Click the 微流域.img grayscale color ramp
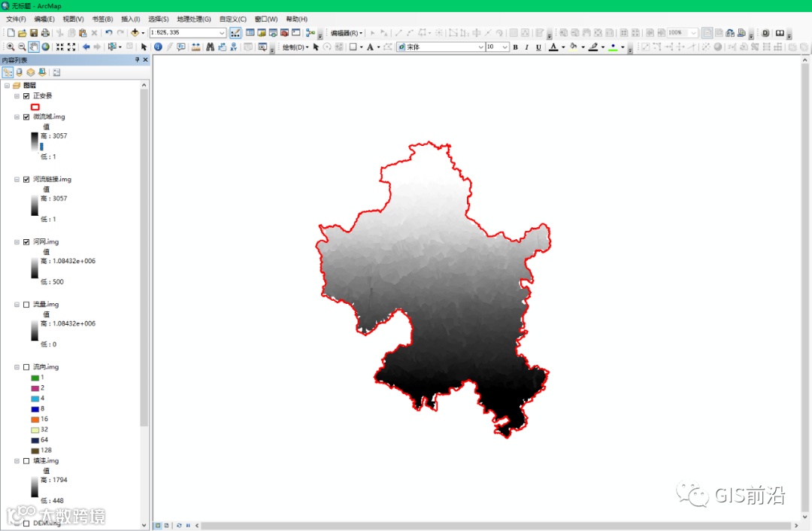Screen dimensions: 812x531 [34, 142]
